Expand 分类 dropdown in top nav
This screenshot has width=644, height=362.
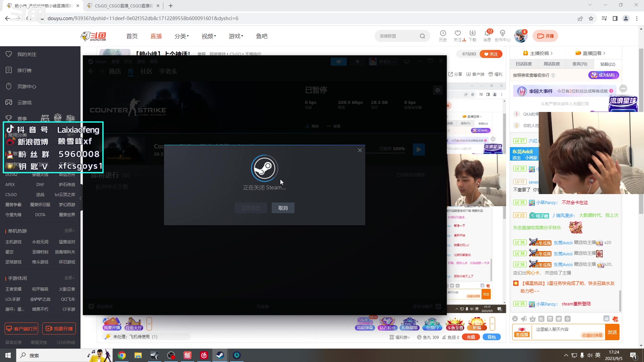[x=181, y=36]
